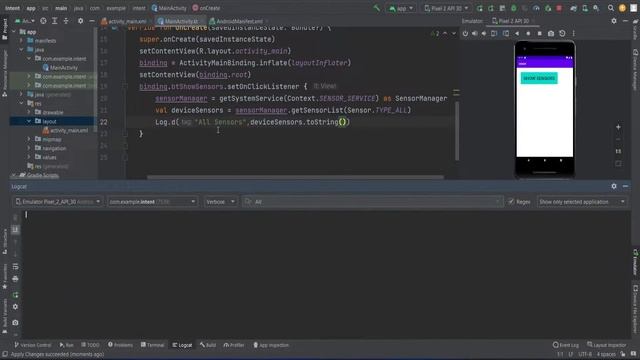This screenshot has width=640, height=360.
Task: Hide the Logcat panel with minus icon
Action: click(625, 186)
